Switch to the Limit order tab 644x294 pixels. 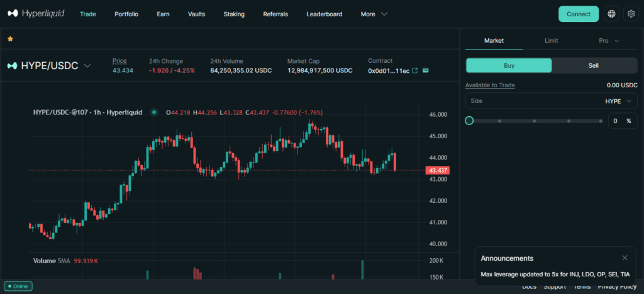[551, 41]
